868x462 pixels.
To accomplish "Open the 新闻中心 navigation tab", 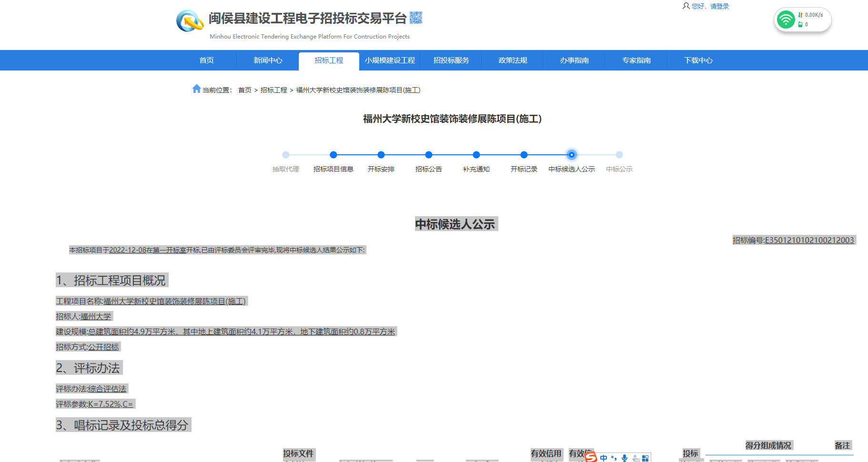I will (268, 60).
